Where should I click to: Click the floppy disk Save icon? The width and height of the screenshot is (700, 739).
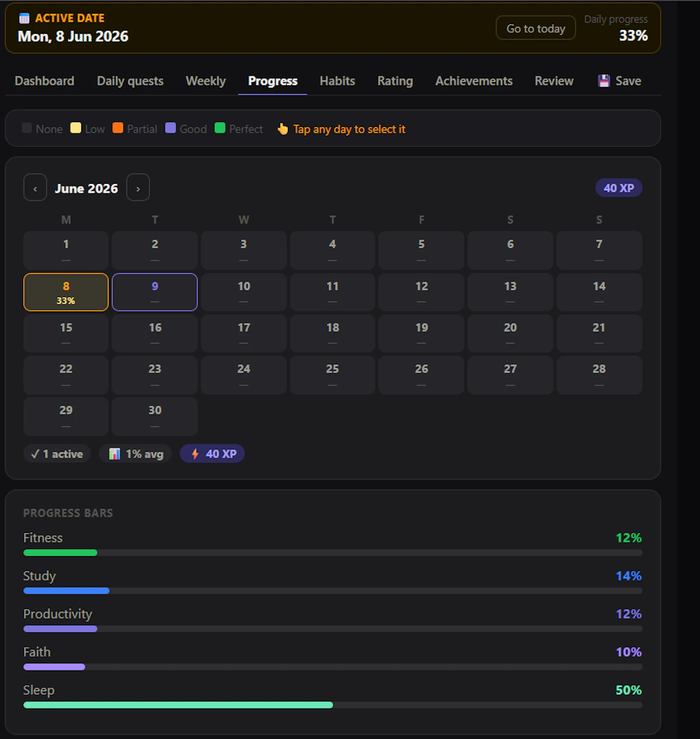[604, 81]
